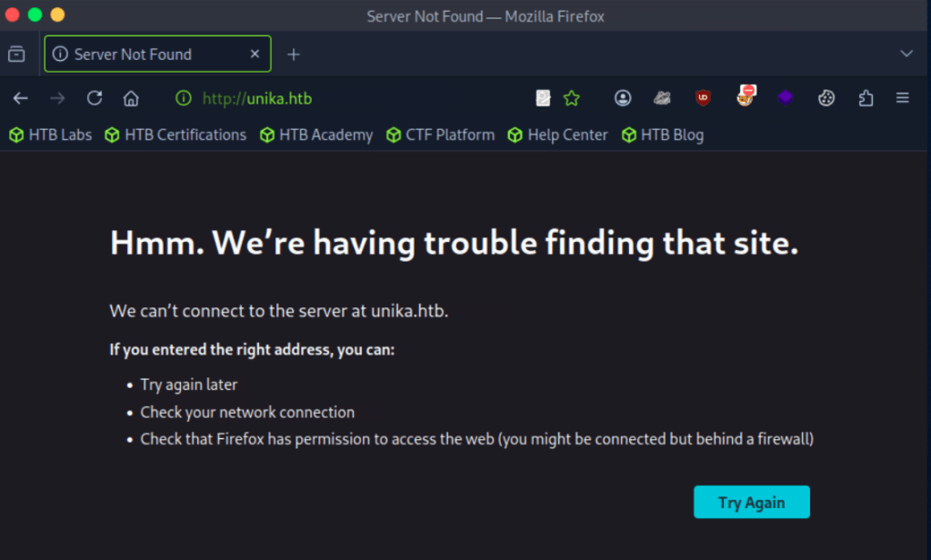Go back to the previous page
The width and height of the screenshot is (931, 560).
[x=21, y=98]
